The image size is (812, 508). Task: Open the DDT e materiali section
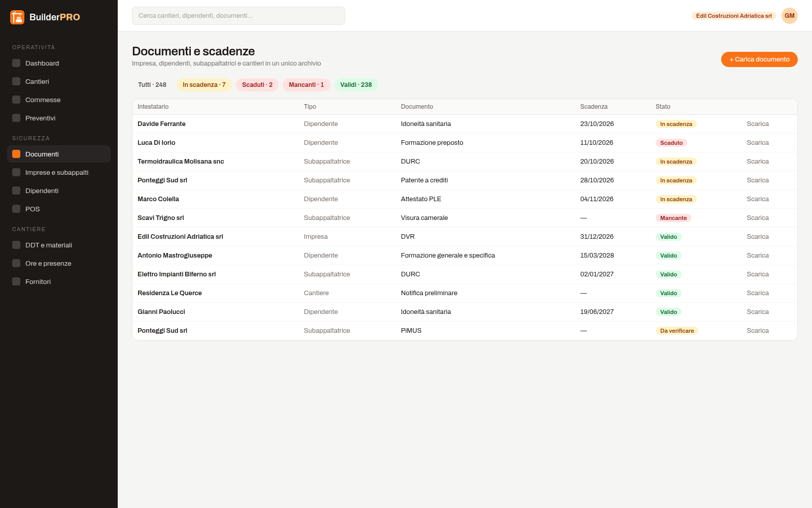pyautogui.click(x=59, y=245)
